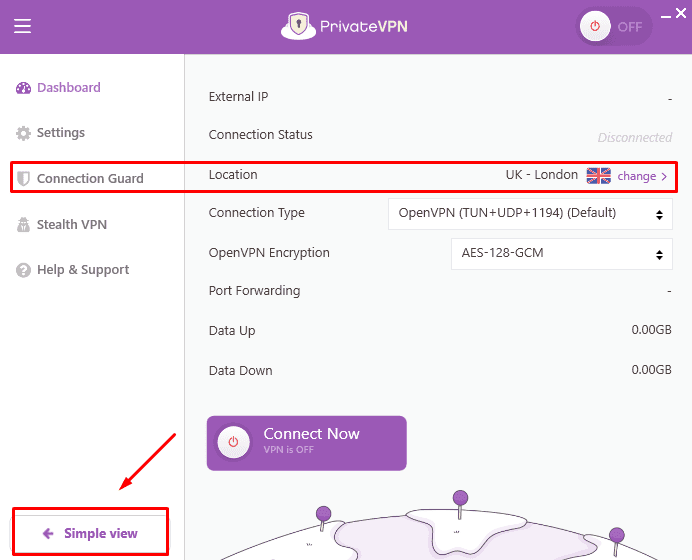Open the Connection Type dropdown
692x560 pixels.
pyautogui.click(x=529, y=213)
